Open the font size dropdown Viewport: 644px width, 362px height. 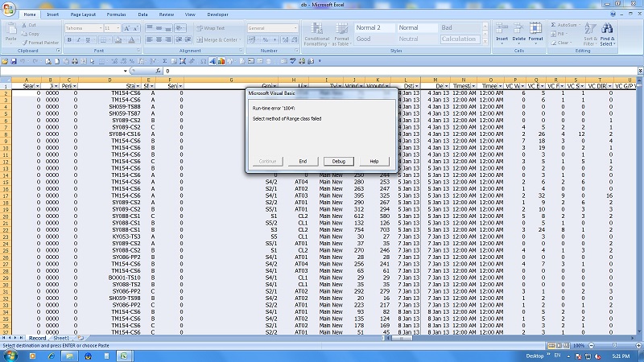118,28
